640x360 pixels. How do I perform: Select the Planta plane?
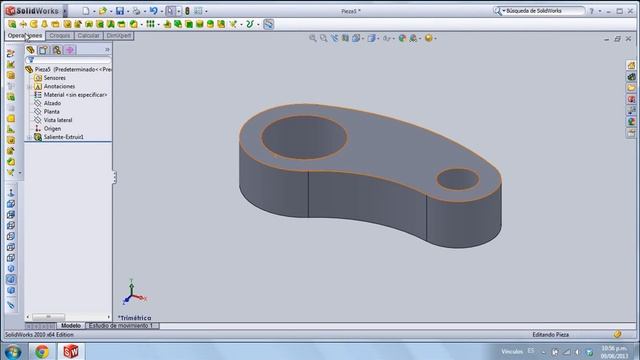pyautogui.click(x=47, y=111)
